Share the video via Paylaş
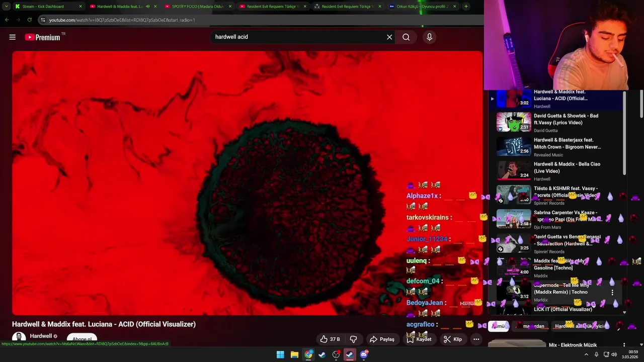The height and width of the screenshot is (362, 644). pyautogui.click(x=382, y=339)
